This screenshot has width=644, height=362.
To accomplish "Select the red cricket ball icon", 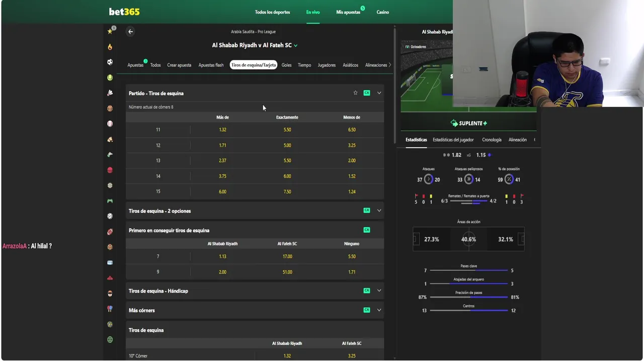I will tap(110, 170).
